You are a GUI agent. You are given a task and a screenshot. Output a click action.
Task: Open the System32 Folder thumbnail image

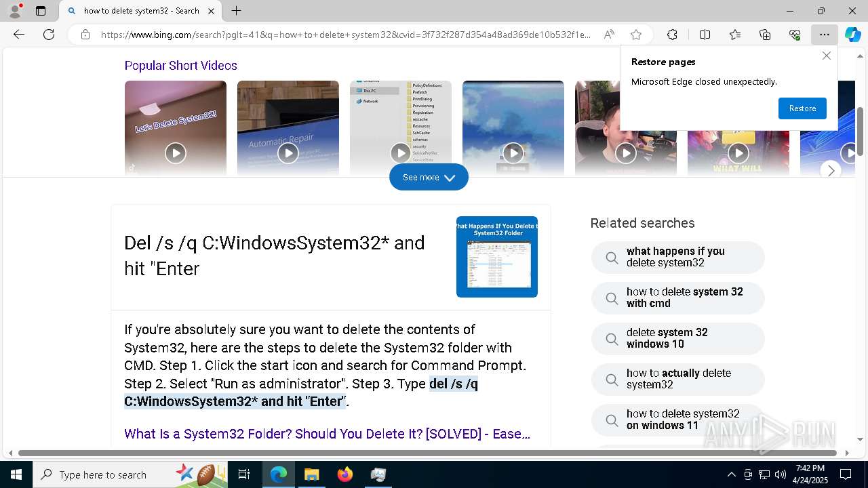(x=497, y=257)
